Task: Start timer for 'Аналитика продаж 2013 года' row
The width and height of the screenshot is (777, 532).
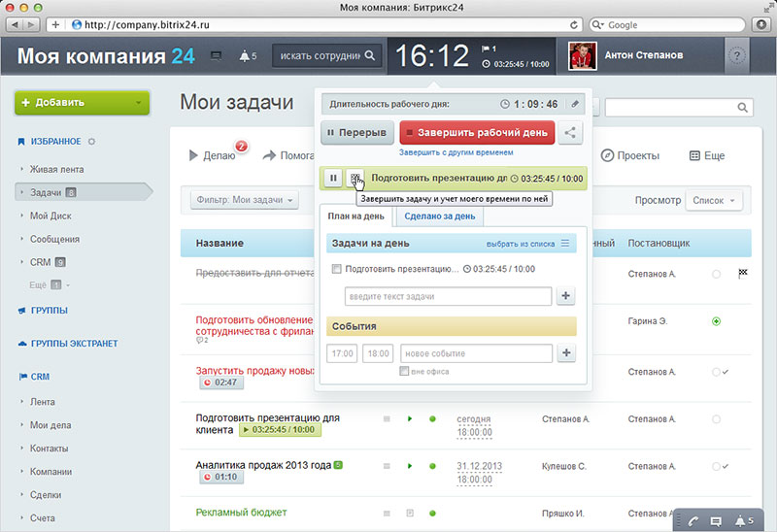Action: (x=410, y=466)
